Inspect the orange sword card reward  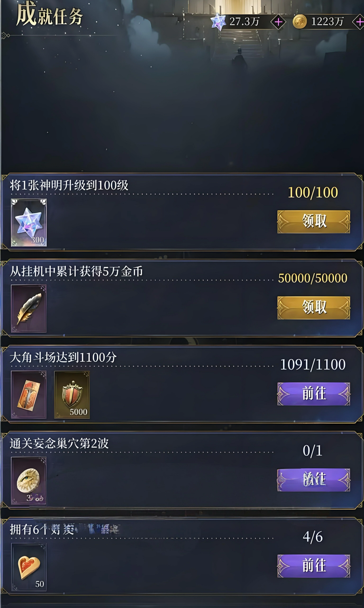29,395
